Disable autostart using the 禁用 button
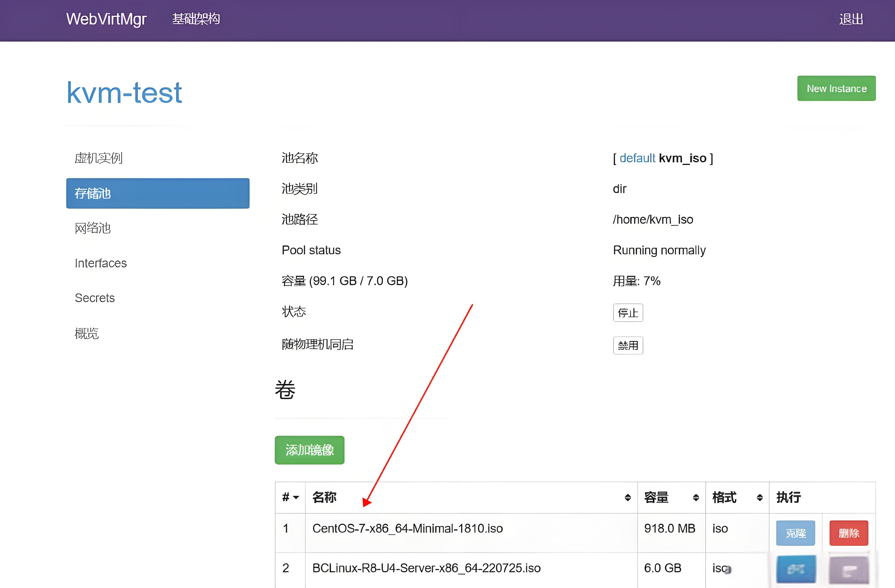Screen dimensions: 895x588 tap(628, 345)
